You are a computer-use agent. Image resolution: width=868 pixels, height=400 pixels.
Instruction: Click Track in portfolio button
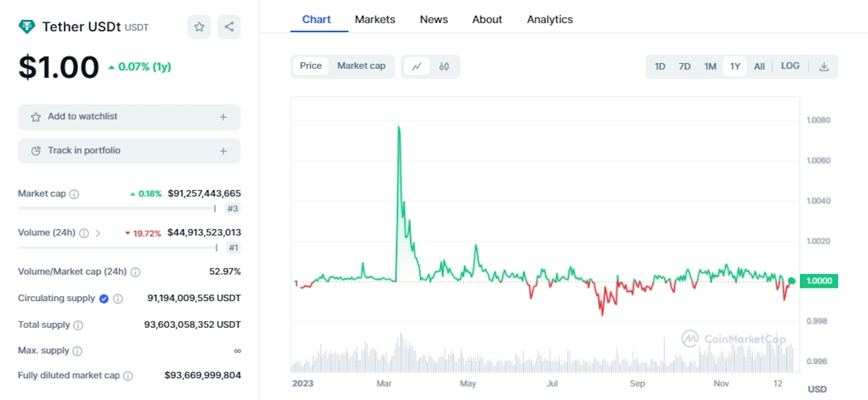click(x=129, y=150)
